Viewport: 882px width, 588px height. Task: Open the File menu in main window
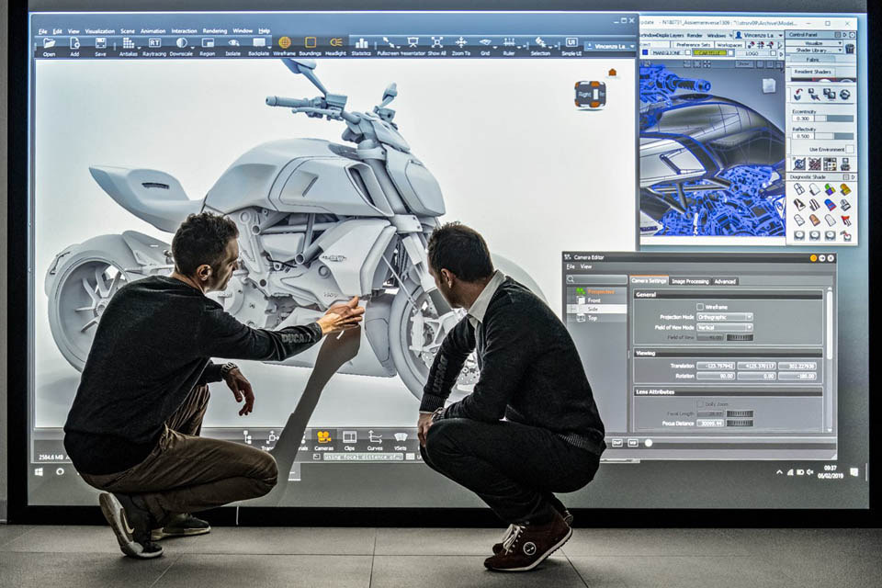coord(43,31)
